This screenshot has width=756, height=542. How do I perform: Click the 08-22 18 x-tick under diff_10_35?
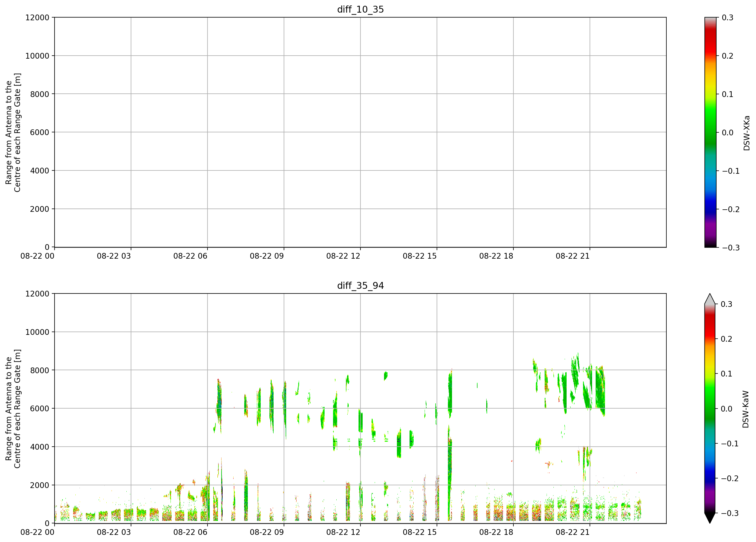point(496,256)
